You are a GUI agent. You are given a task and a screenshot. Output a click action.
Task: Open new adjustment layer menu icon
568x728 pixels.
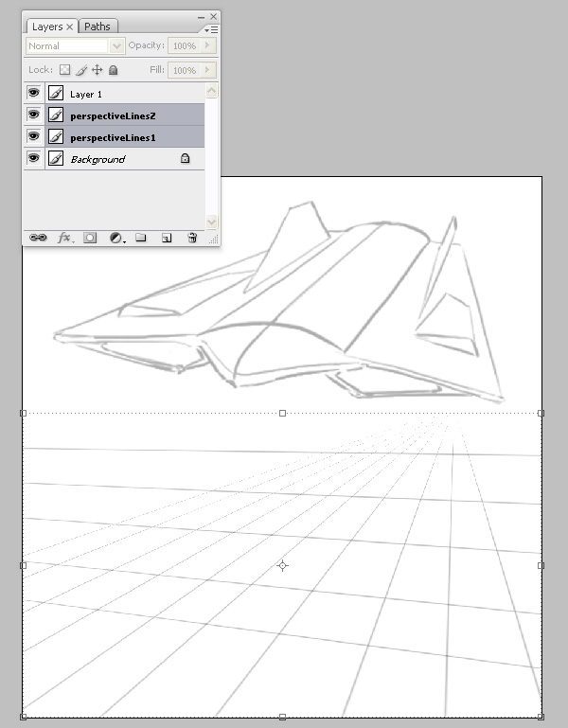[116, 238]
